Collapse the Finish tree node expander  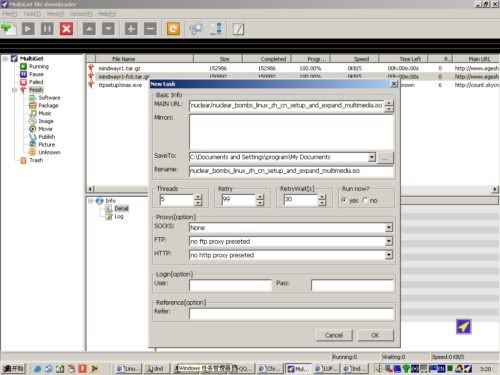[x=14, y=90]
